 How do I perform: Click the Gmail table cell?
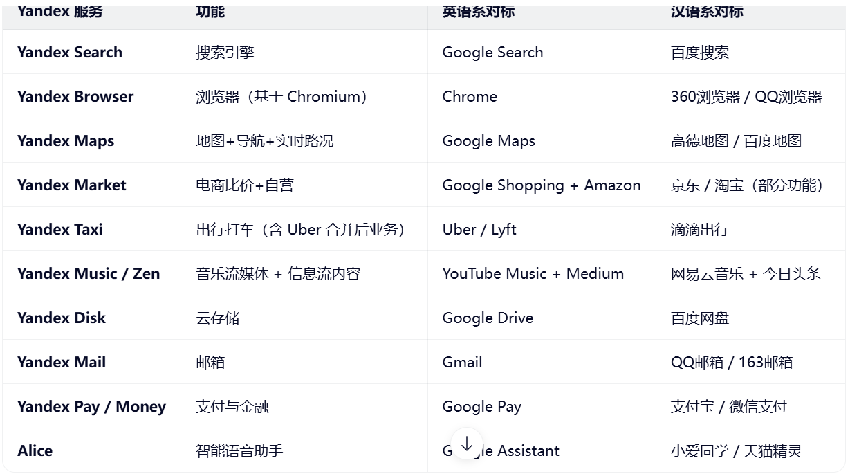462,363
